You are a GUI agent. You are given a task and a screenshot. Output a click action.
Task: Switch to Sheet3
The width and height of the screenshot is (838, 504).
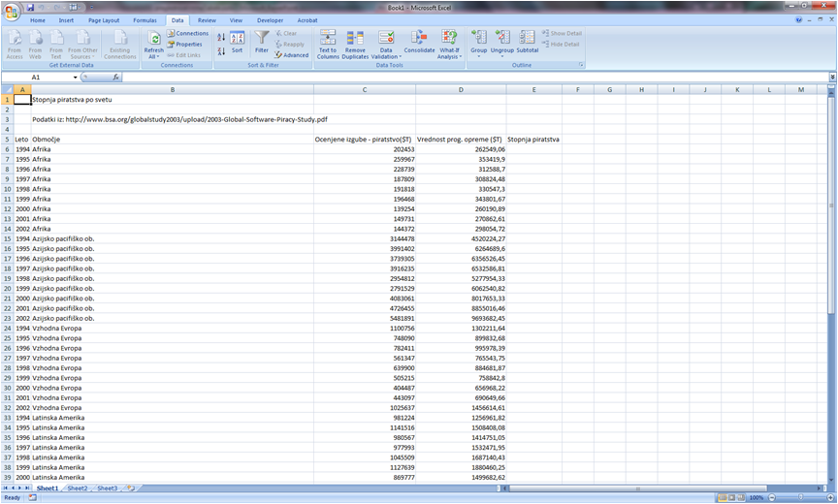(108, 488)
